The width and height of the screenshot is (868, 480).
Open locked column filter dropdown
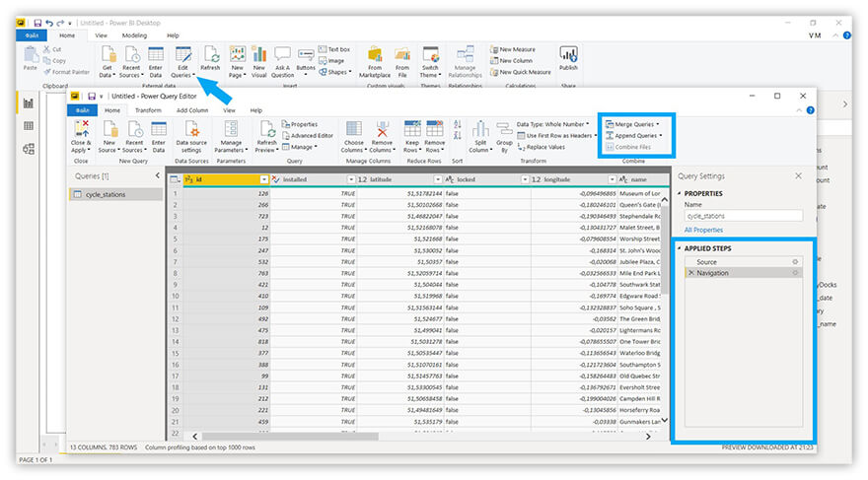coord(525,179)
